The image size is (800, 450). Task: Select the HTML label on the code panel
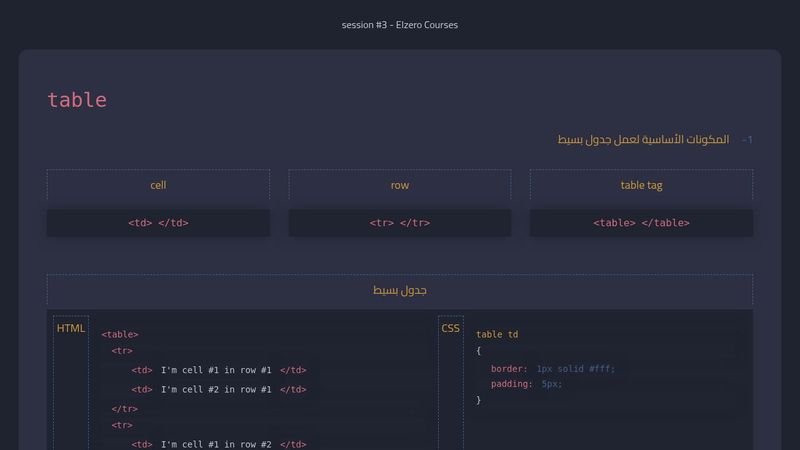(71, 328)
